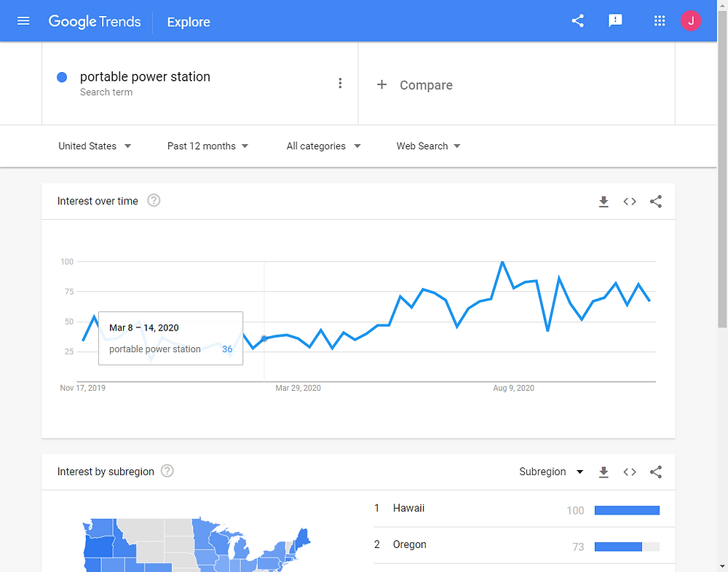Click the United States subregion map
This screenshot has height=572, width=728.
click(197, 544)
